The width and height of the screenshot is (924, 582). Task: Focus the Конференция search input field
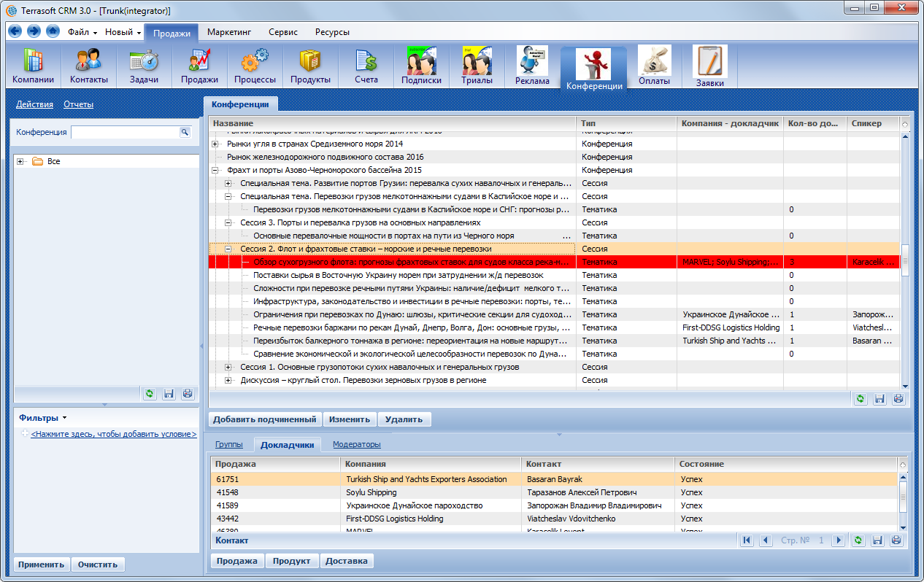125,132
